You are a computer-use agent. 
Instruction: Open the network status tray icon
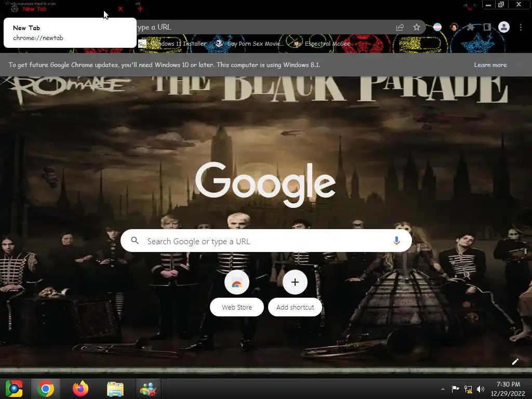tap(468, 389)
